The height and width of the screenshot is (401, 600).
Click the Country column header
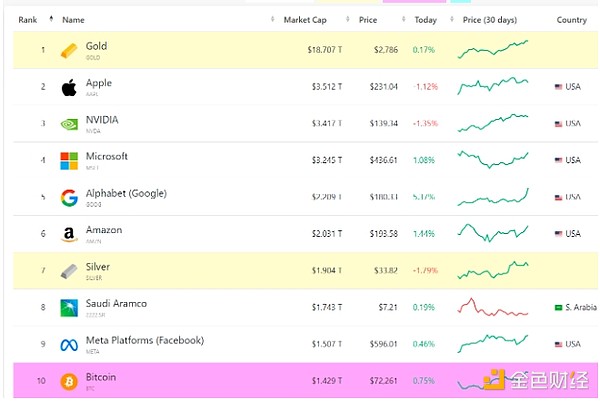571,20
